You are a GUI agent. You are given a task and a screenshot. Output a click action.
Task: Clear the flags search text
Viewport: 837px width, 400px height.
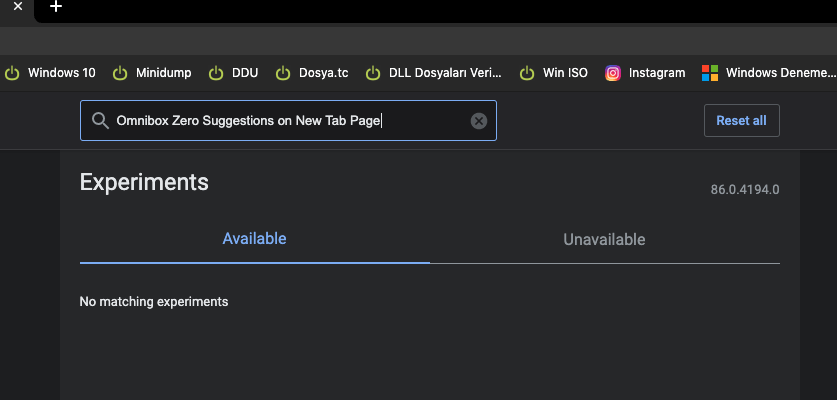tap(478, 121)
